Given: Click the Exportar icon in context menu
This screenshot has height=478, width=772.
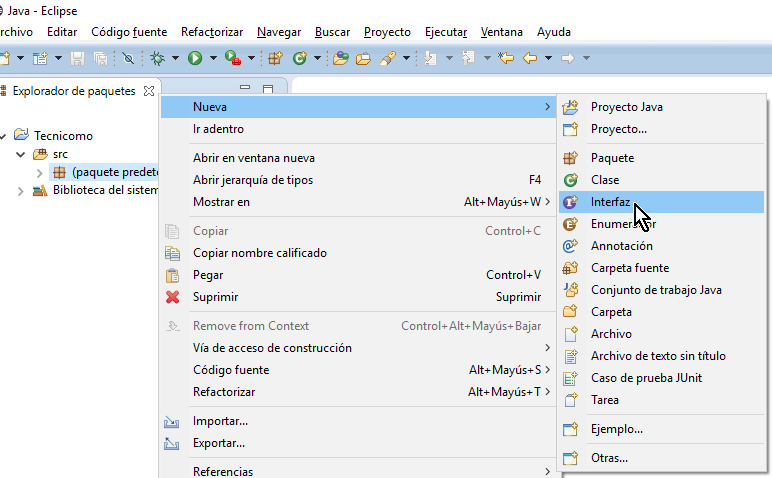Looking at the screenshot, I should (x=171, y=444).
